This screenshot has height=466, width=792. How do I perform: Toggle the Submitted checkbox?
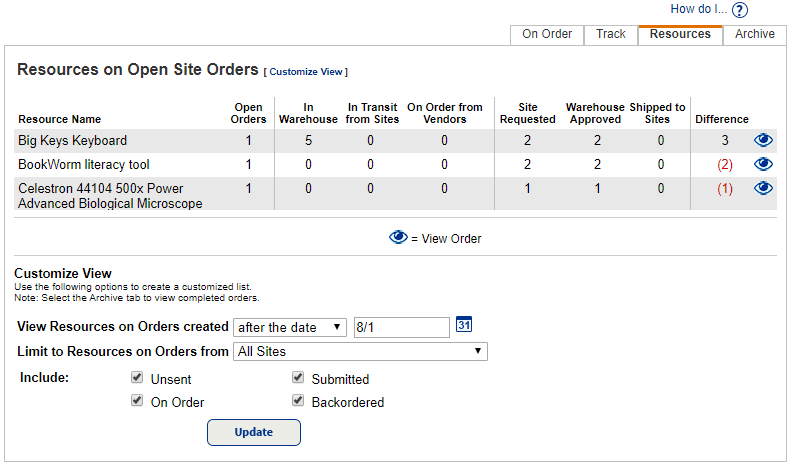click(298, 377)
